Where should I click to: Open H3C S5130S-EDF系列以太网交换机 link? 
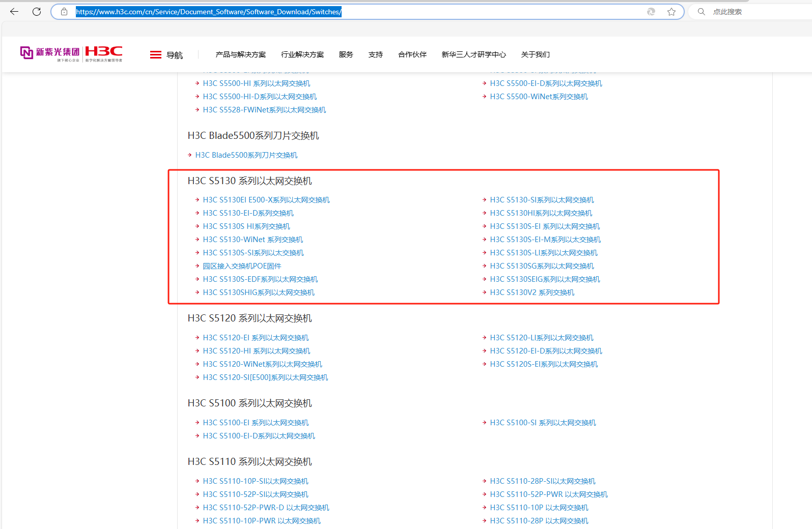[261, 279]
